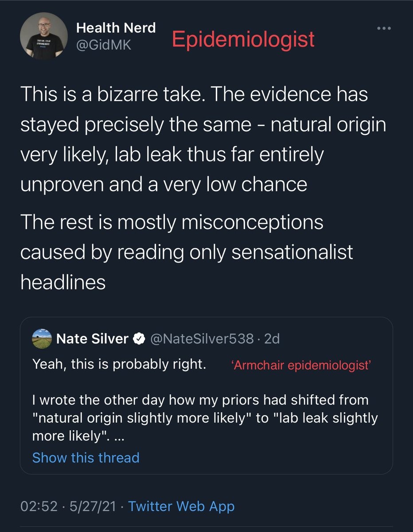Click the @GidMK handle

tap(104, 45)
